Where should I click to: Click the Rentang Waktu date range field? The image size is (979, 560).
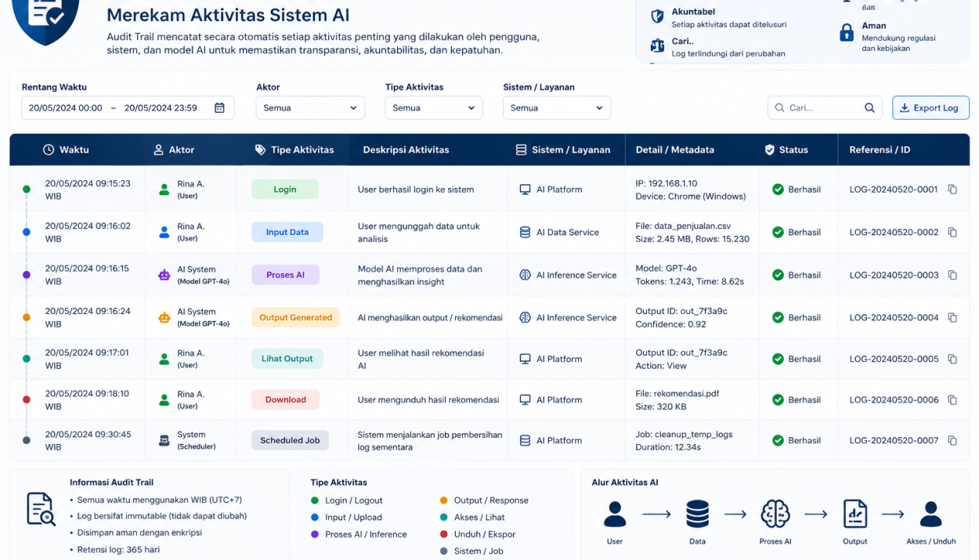pos(128,108)
